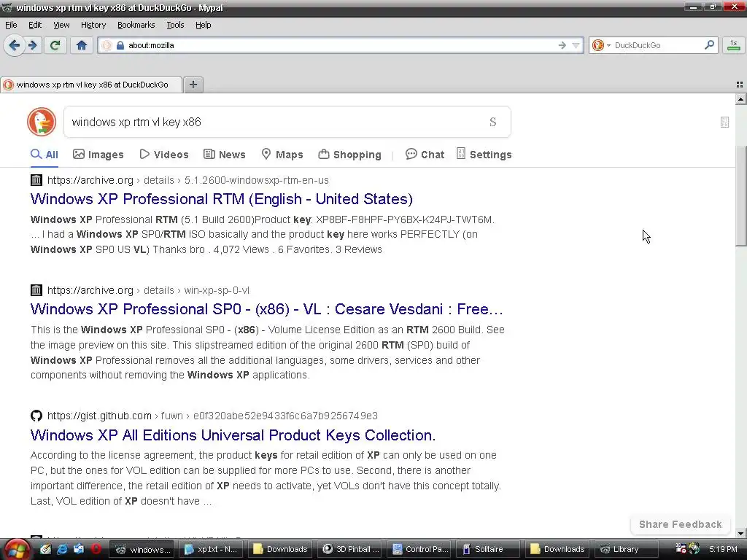Viewport: 747px width, 560px height.
Task: Click the show desktop quick launch icon
Action: pos(79,549)
